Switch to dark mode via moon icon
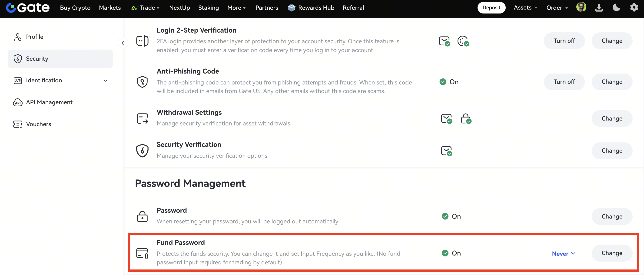This screenshot has width=644, height=276. 616,8
